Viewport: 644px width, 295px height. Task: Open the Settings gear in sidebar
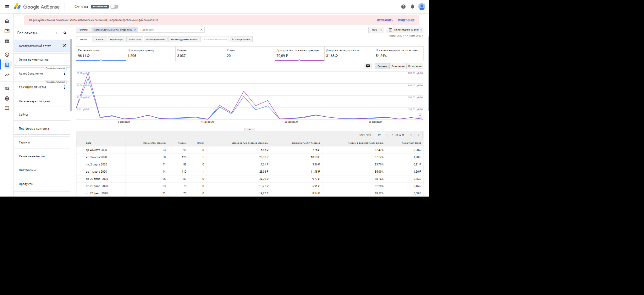[7, 98]
